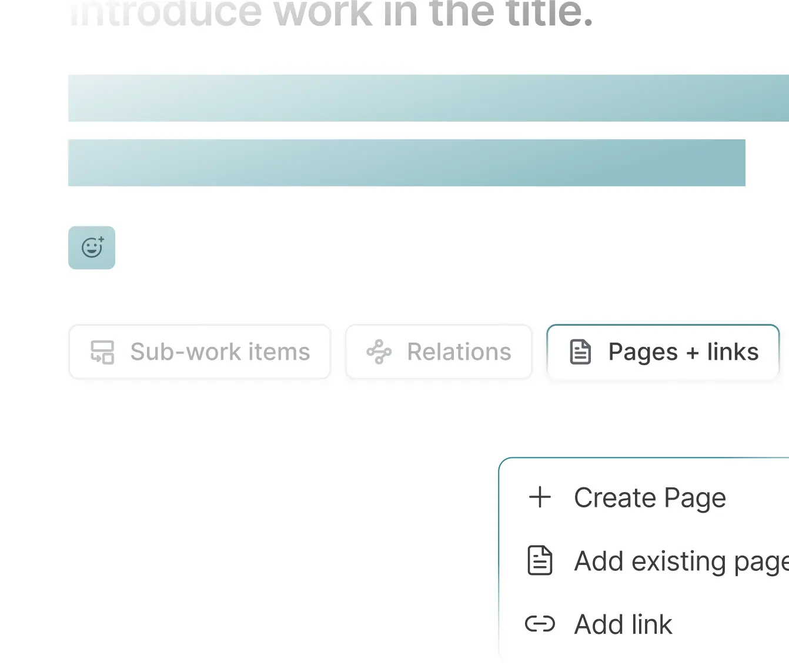789x672 pixels.
Task: Click the second shorter teal placeholder bar
Action: coord(406,163)
